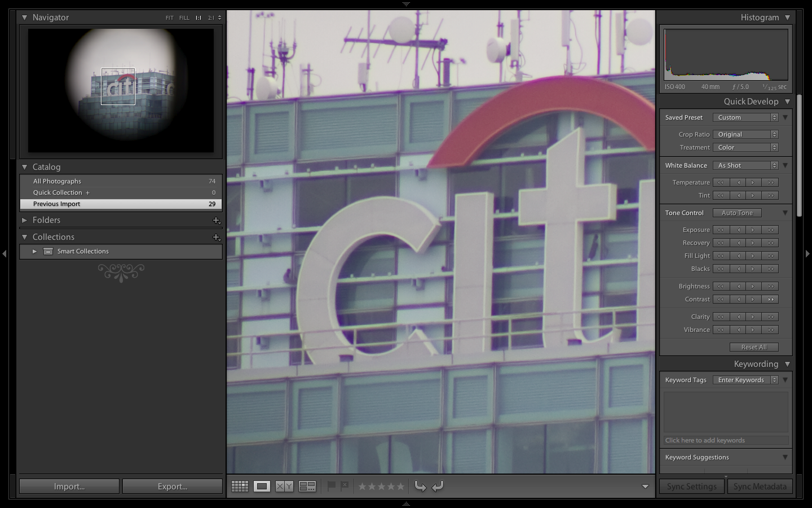The image size is (812, 508).
Task: Collapse Keyword Suggestions section
Action: 785,457
